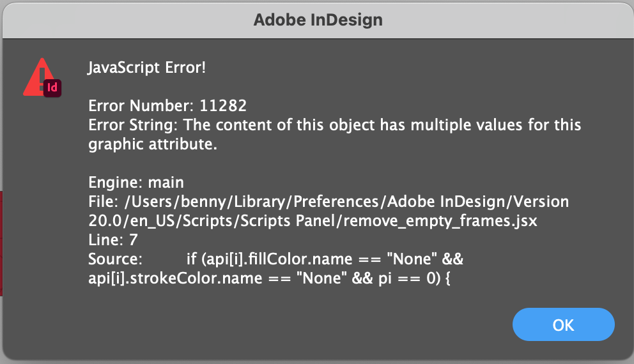Click the red warning triangle icon
Image resolution: width=634 pixels, height=364 pixels.
pyautogui.click(x=37, y=77)
